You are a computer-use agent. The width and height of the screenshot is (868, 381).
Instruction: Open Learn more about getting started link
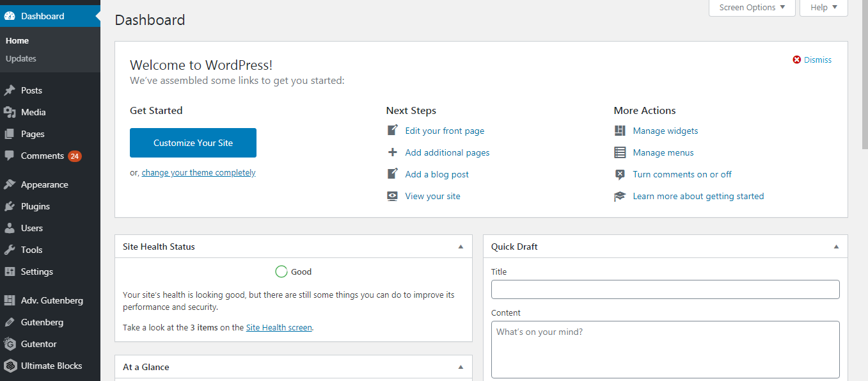[x=698, y=196]
